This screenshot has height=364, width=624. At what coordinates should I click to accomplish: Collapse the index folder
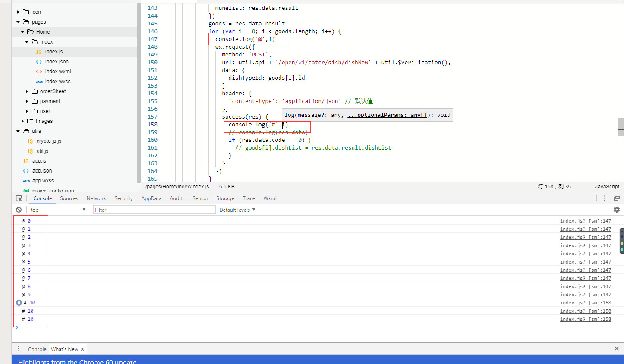[27, 42]
